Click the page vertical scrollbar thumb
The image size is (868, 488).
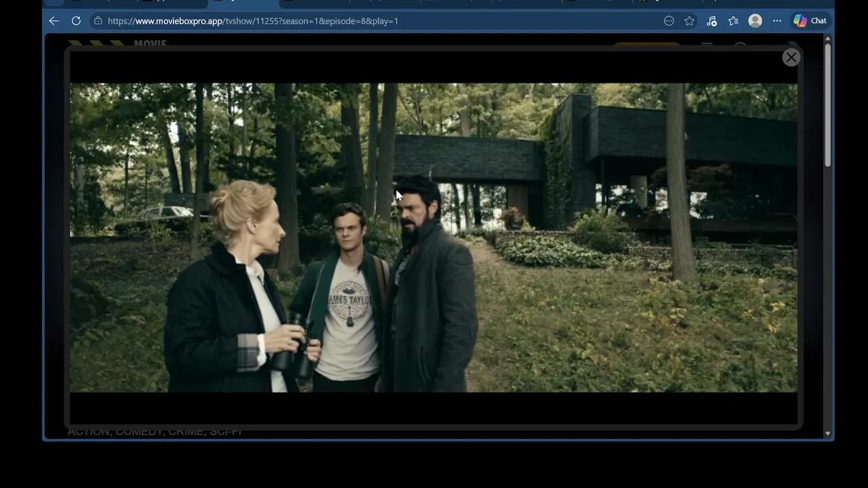[827, 105]
